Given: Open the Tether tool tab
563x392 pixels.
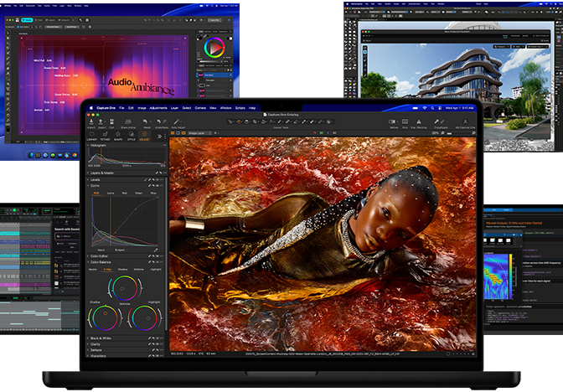Looking at the screenshot, I should click(106, 134).
